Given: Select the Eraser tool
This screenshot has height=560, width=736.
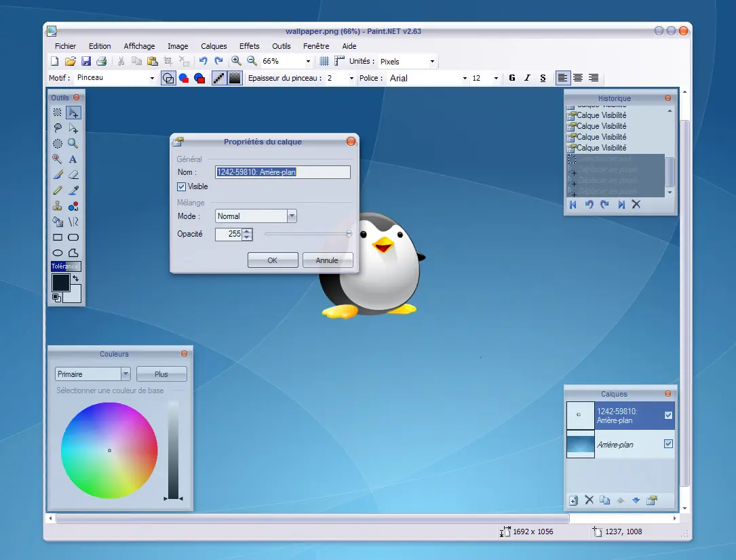Looking at the screenshot, I should pyautogui.click(x=73, y=175).
